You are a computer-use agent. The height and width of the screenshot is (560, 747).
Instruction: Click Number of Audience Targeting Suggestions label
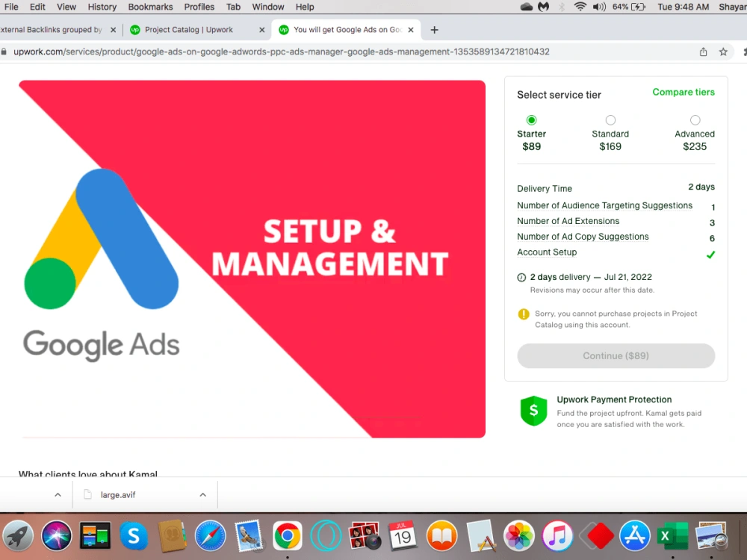(x=604, y=205)
